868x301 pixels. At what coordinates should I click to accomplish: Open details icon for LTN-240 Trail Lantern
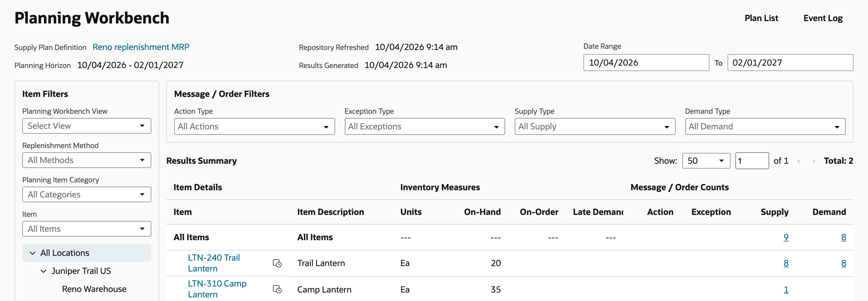point(277,263)
